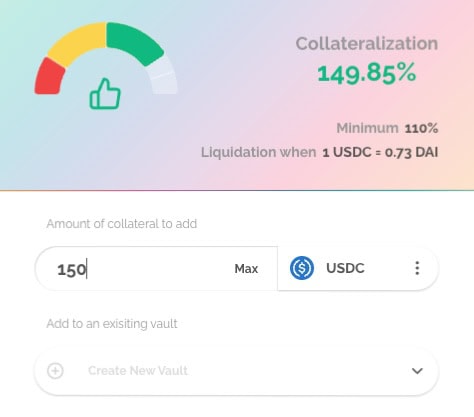Click the faded white gauge segment

[163, 76]
